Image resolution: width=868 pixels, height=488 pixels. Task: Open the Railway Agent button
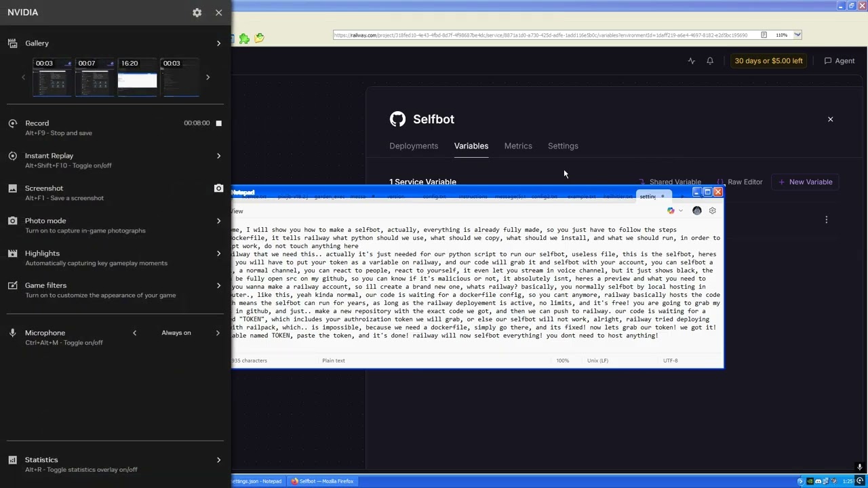pyautogui.click(x=840, y=61)
